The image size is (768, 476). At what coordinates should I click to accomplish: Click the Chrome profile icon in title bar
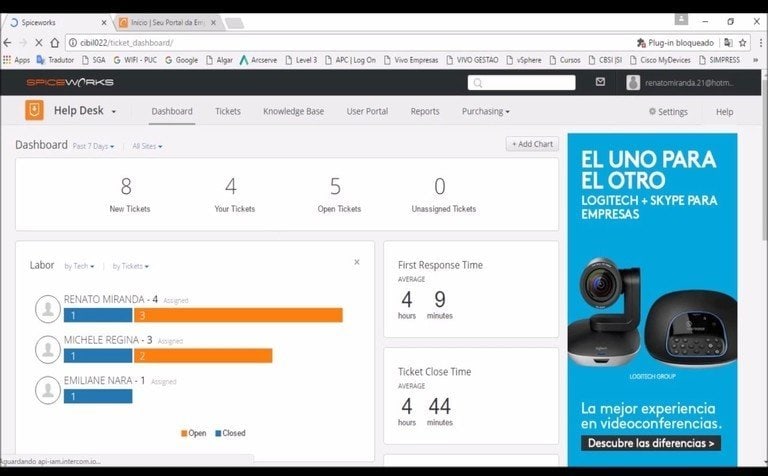tap(681, 20)
